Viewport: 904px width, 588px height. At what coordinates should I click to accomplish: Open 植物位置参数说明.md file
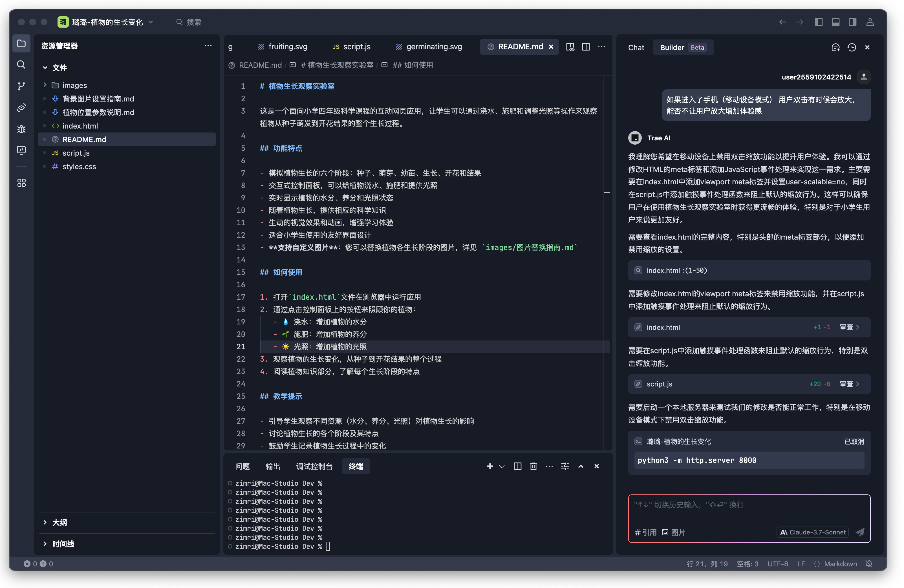(127, 112)
